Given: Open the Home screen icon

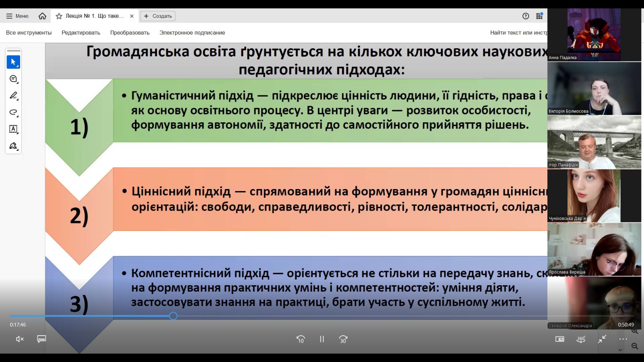Looking at the screenshot, I should [x=43, y=16].
